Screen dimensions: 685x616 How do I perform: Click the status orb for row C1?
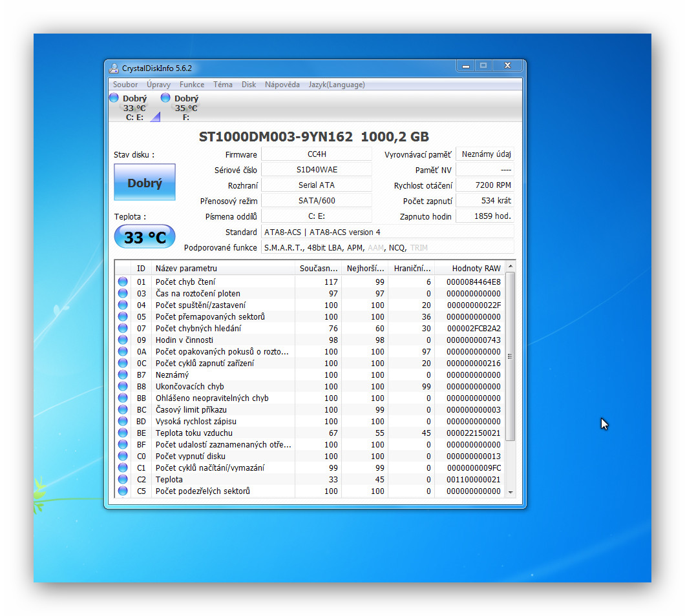[123, 467]
